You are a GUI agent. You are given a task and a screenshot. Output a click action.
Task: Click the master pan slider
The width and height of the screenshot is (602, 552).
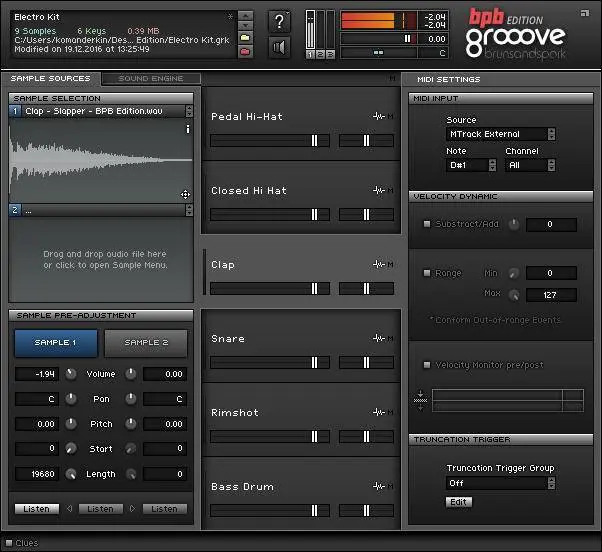[x=379, y=53]
